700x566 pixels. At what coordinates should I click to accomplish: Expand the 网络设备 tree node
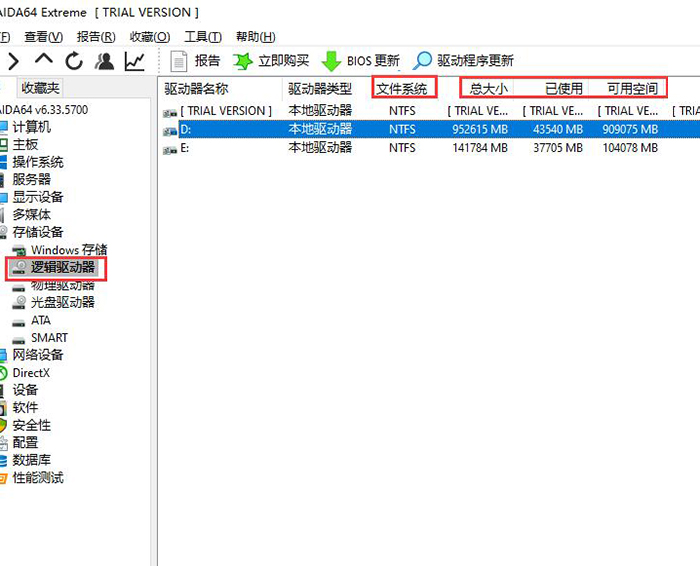click(x=38, y=355)
